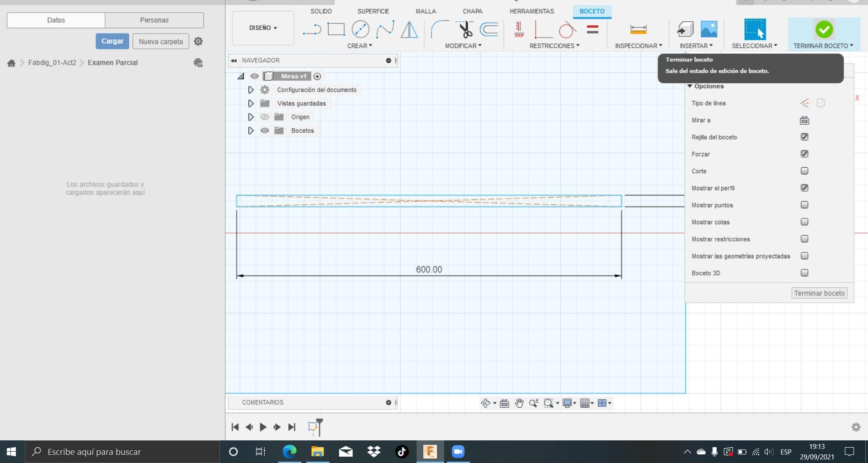Screen dimensions: 868x463
Task: Open the timeline settings gear
Action: [856, 427]
